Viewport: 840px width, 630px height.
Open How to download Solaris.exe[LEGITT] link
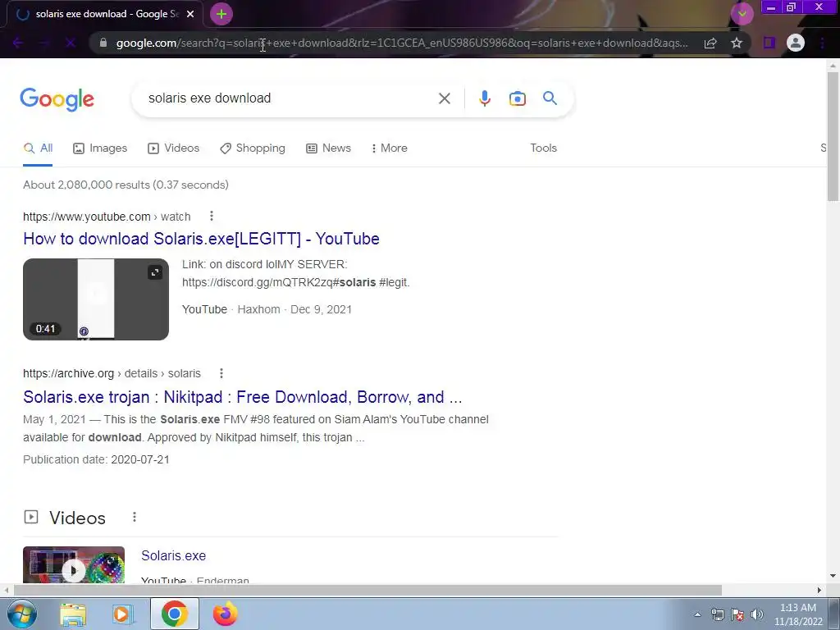pos(201,239)
